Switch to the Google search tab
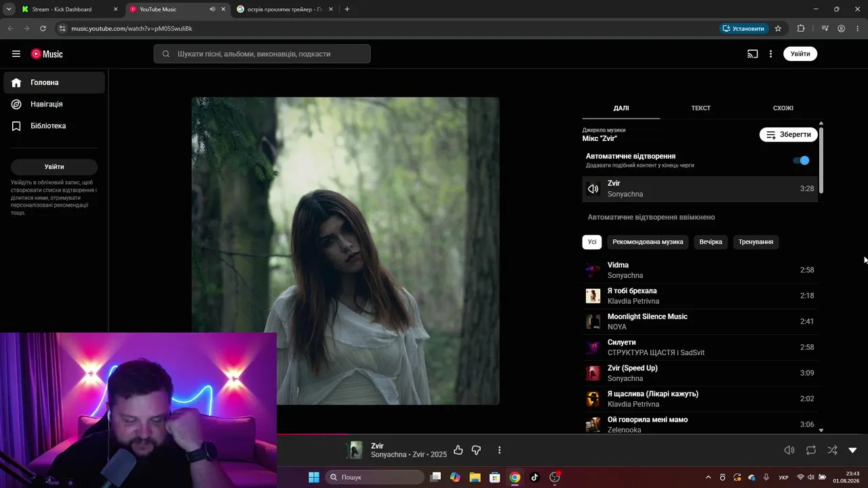The image size is (868, 488). pyautogui.click(x=284, y=9)
